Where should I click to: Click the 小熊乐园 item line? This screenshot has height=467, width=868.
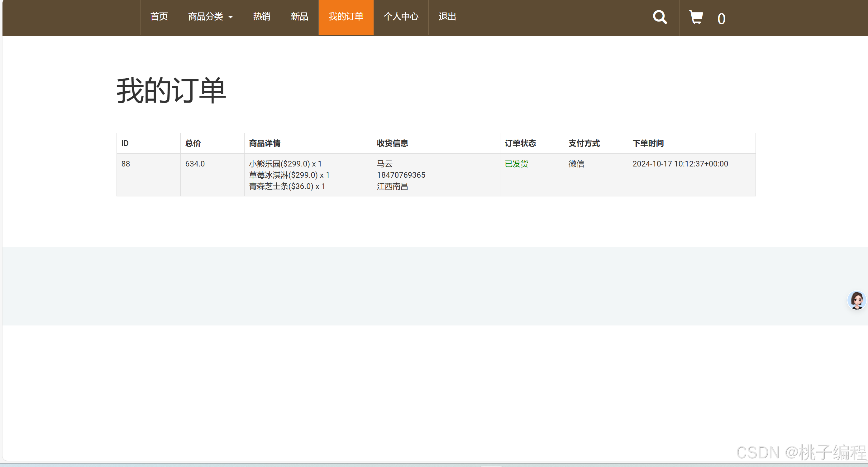pos(285,164)
